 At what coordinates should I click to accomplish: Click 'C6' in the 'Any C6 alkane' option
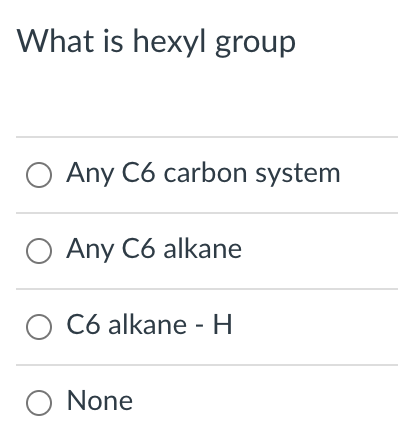pos(138,249)
